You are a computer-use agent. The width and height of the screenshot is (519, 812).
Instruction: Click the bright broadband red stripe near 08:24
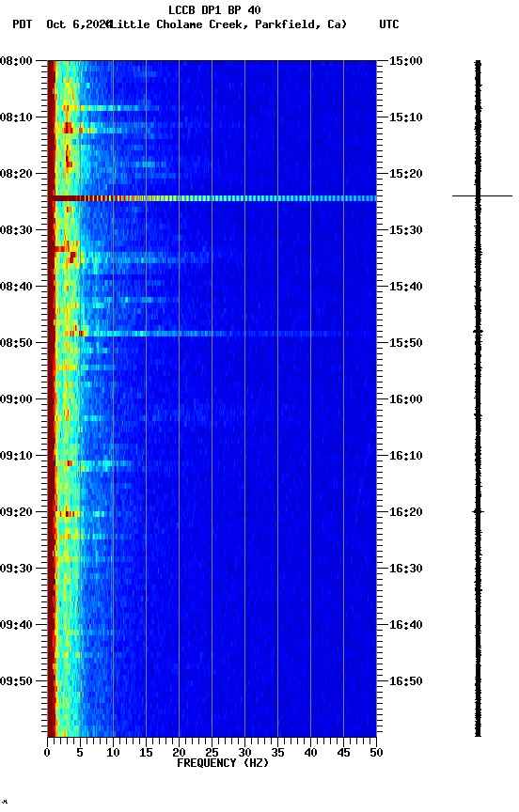(212, 198)
